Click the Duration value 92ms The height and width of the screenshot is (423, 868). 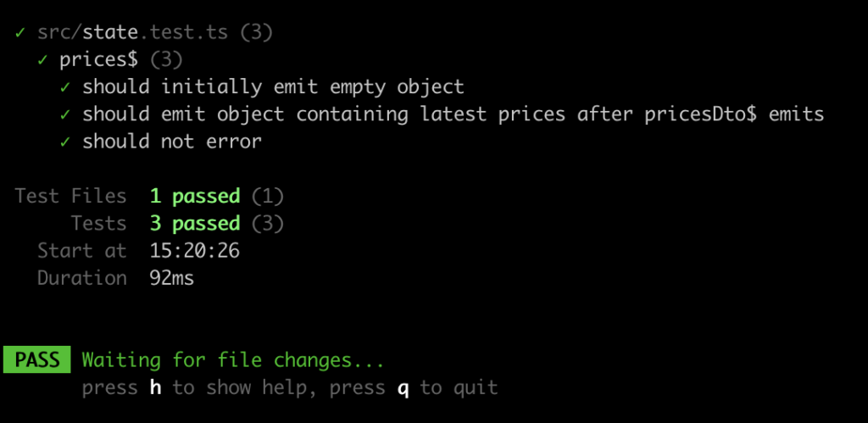tap(171, 278)
